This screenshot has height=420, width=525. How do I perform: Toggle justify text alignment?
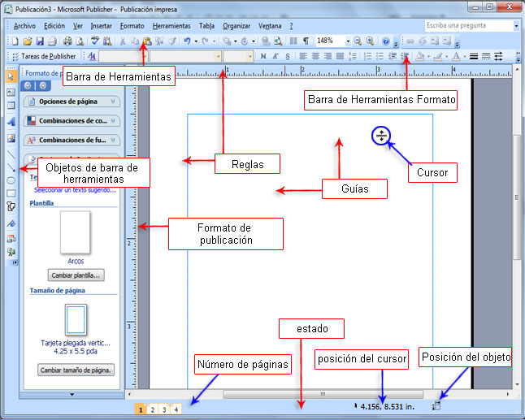pos(340,56)
